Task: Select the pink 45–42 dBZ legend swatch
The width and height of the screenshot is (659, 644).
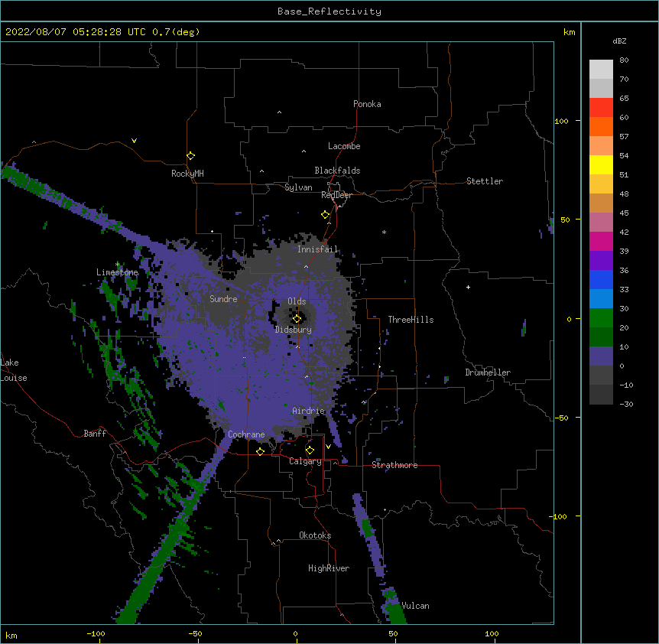Action: tap(601, 223)
